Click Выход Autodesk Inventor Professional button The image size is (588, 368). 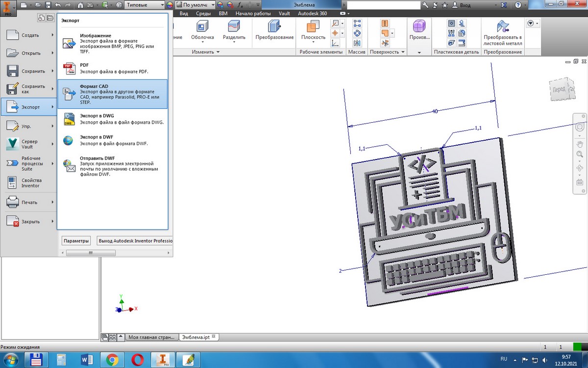click(134, 241)
